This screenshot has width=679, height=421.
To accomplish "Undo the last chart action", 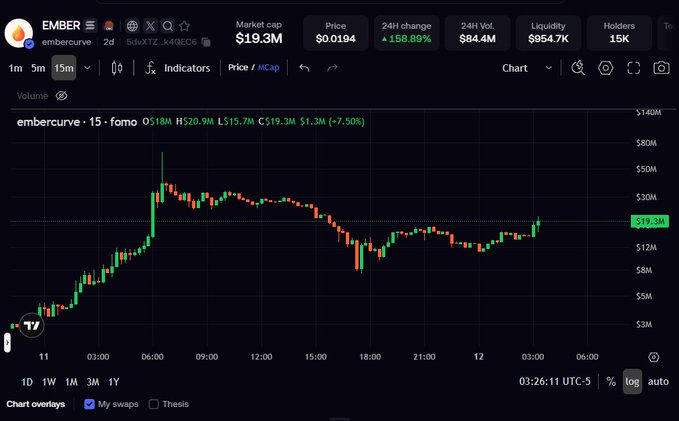I will pyautogui.click(x=304, y=68).
